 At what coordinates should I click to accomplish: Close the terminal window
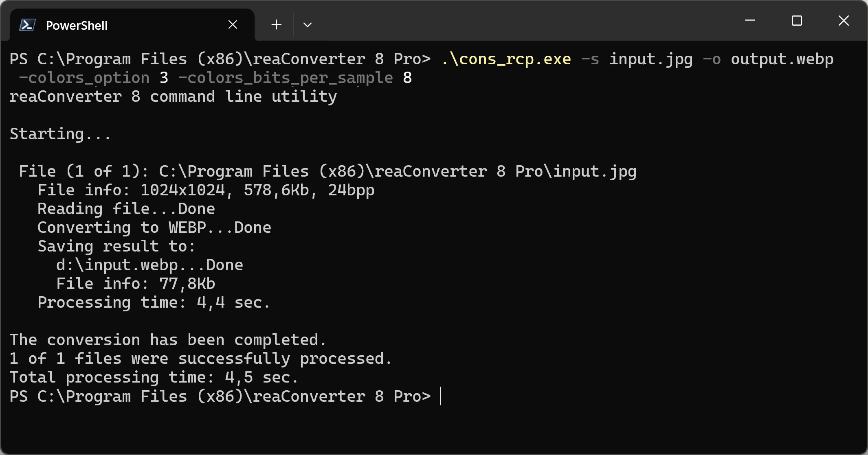click(x=844, y=20)
